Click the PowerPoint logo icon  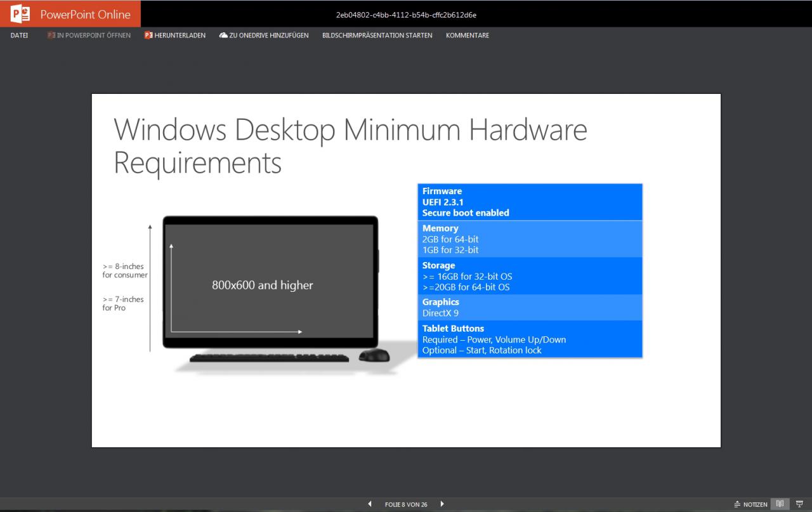click(20, 14)
